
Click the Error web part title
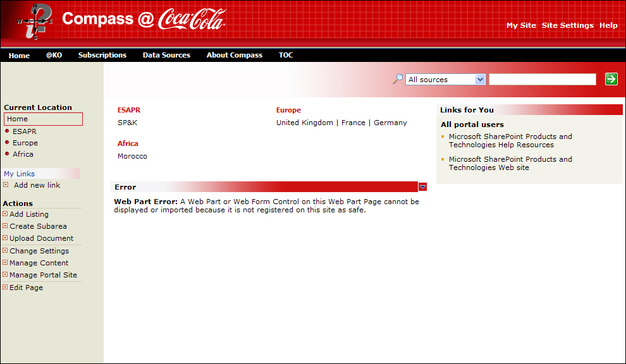pyautogui.click(x=125, y=187)
